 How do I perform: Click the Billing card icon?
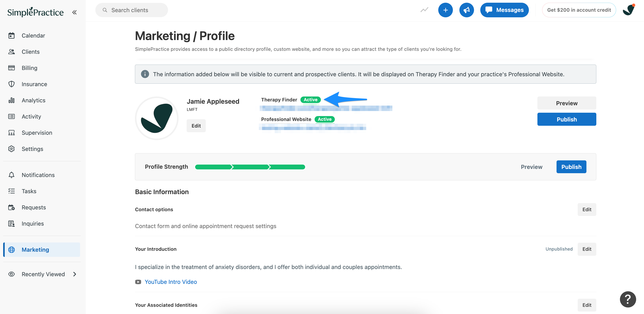tap(11, 68)
